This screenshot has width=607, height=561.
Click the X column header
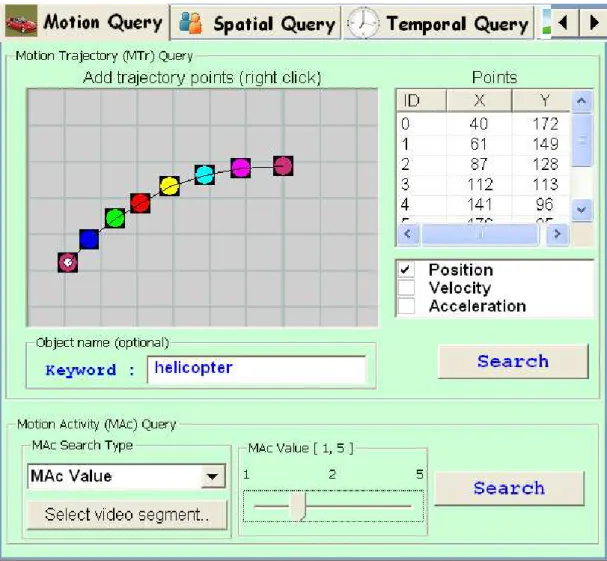479,101
